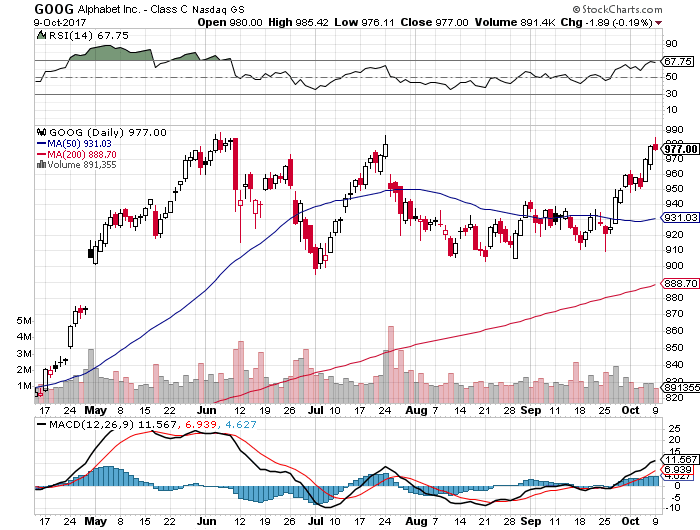Screen dimensions: 700x530
Task: Click the 891355 volume tag on axis
Action: 682,387
